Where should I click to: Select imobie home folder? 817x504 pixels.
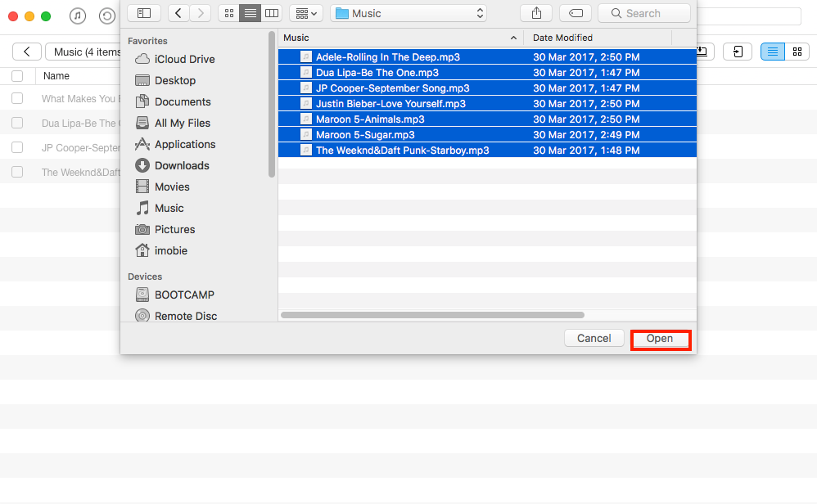161,251
